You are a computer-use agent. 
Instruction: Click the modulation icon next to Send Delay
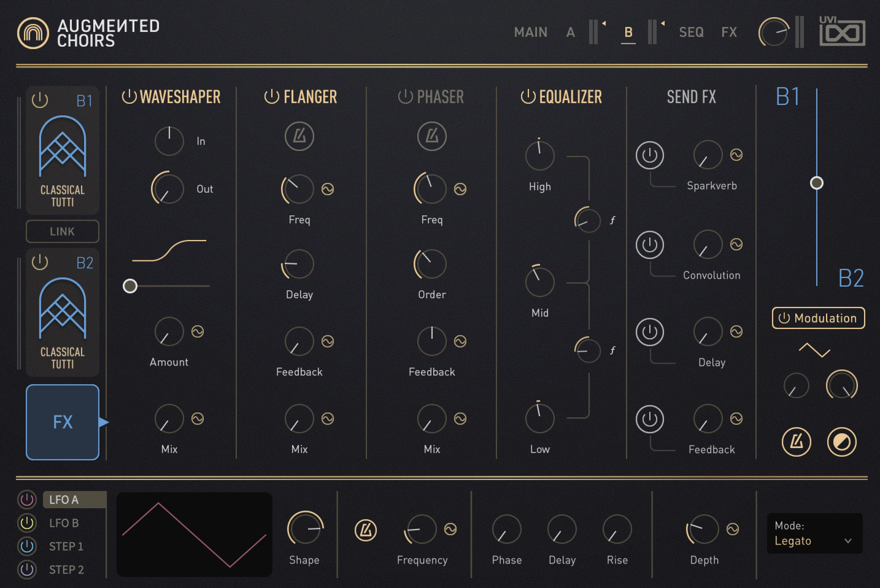[736, 331]
